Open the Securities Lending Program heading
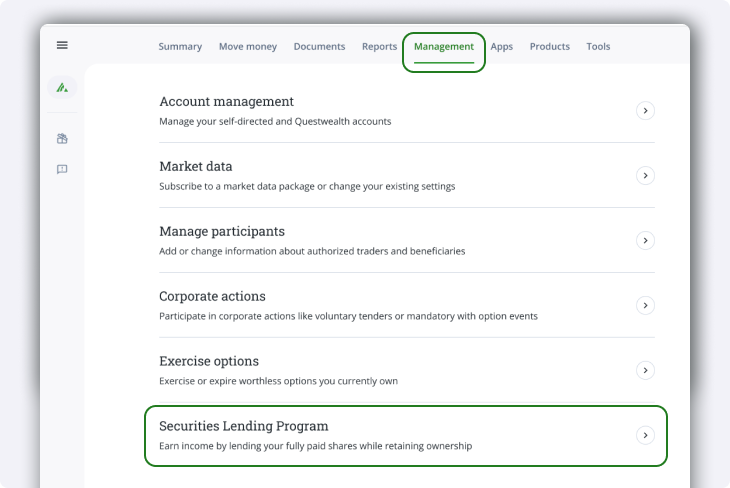 coord(244,426)
